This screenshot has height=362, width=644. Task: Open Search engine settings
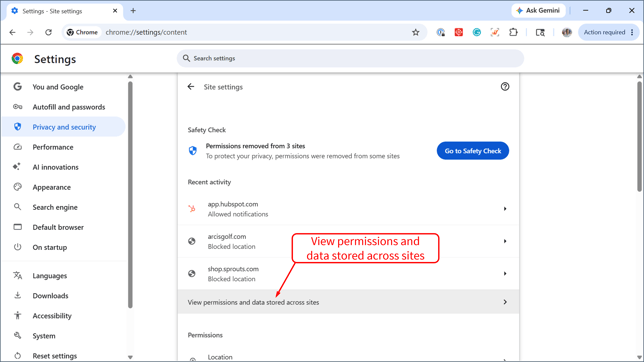pyautogui.click(x=64, y=207)
